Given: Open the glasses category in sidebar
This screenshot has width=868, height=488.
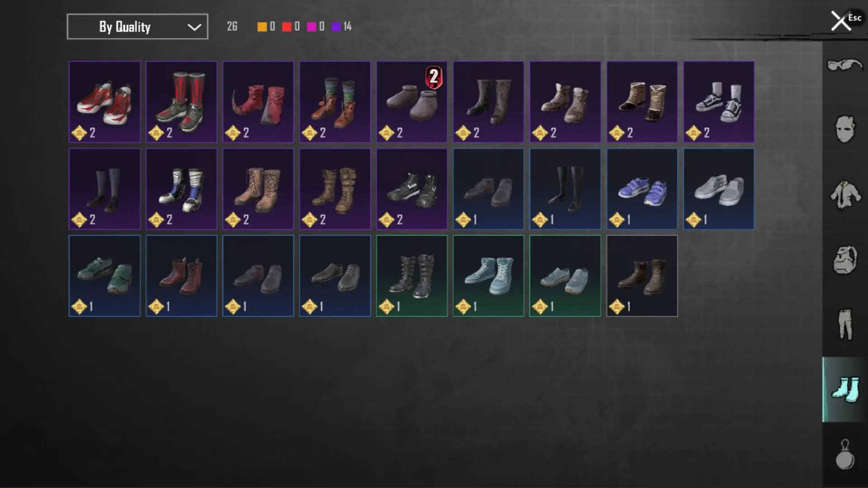Looking at the screenshot, I should 845,66.
